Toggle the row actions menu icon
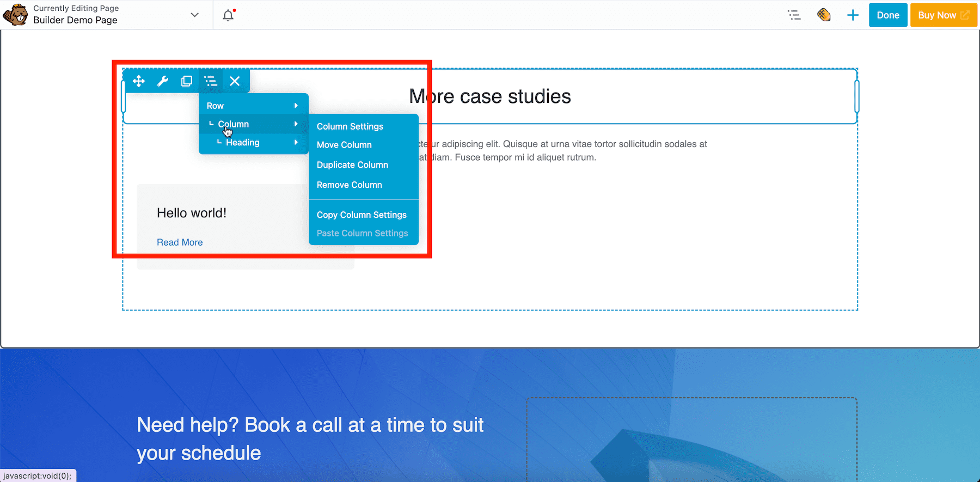The width and height of the screenshot is (980, 482). click(x=211, y=81)
